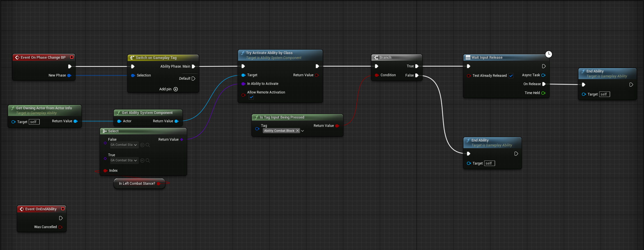Click the Select node True browse magnifier icon
Image resolution: width=644 pixels, height=250 pixels.
tap(148, 161)
